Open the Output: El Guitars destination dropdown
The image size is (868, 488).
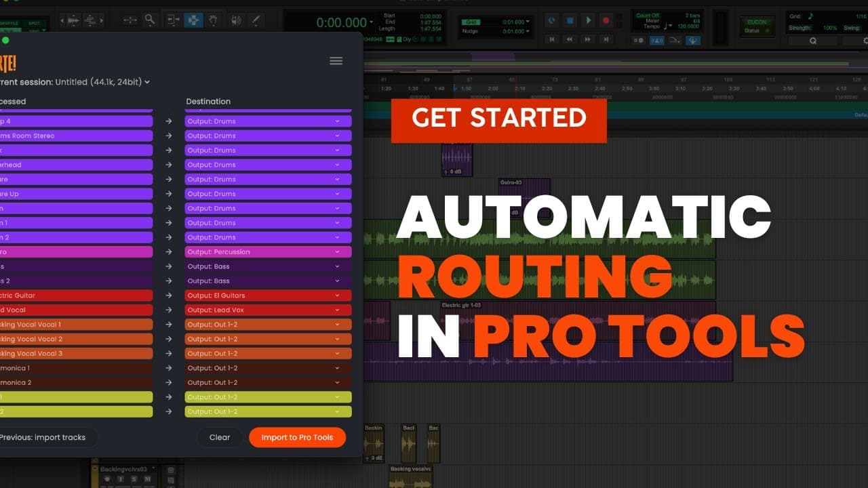[x=269, y=296]
